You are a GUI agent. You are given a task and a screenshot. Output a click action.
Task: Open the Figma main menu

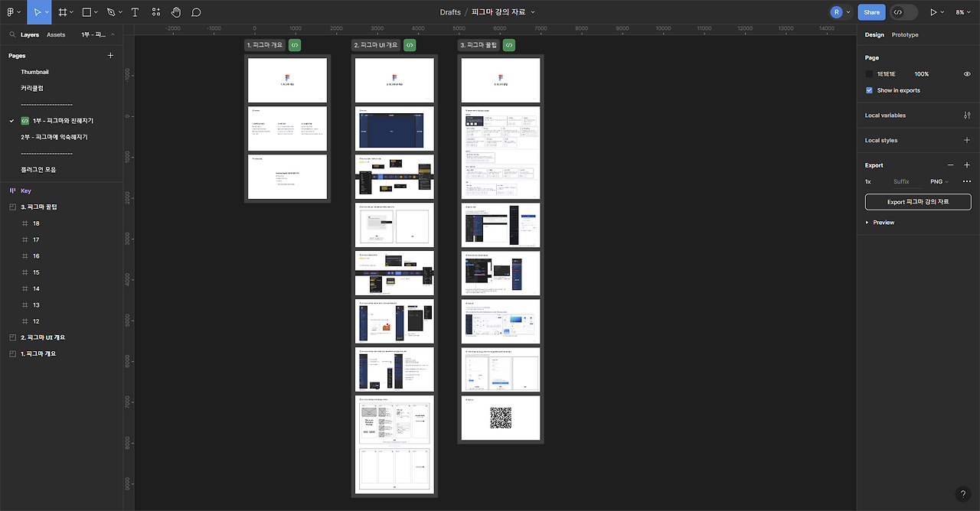11,12
